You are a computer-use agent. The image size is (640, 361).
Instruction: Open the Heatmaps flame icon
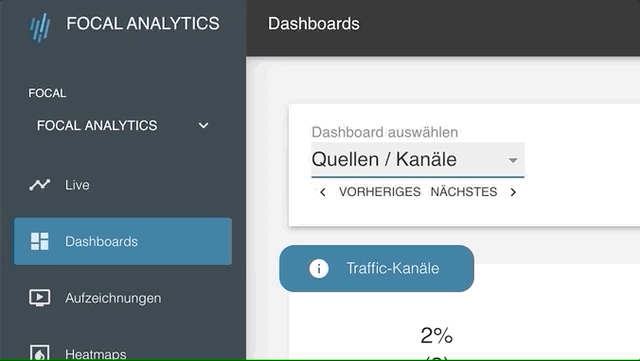[x=40, y=353]
